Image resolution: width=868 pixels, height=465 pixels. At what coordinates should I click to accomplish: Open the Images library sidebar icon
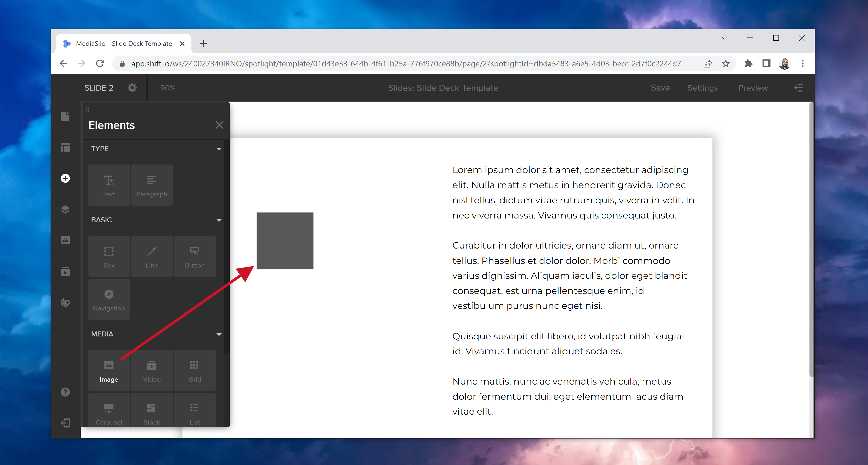point(65,240)
